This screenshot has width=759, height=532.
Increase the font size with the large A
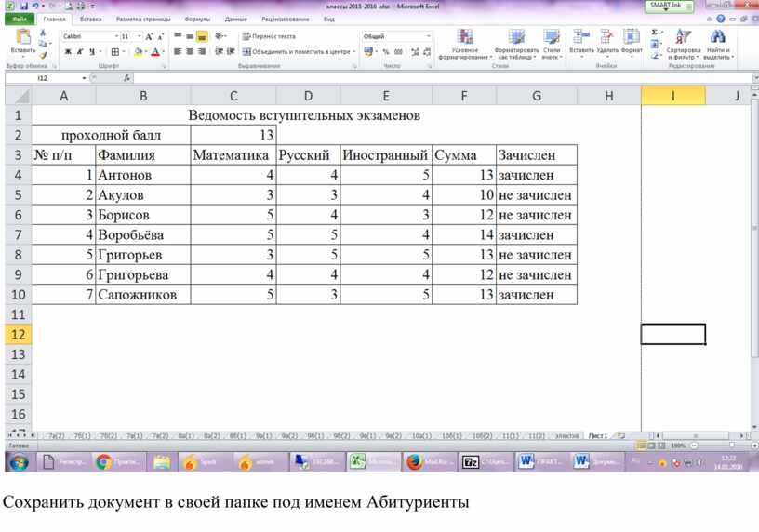click(149, 36)
